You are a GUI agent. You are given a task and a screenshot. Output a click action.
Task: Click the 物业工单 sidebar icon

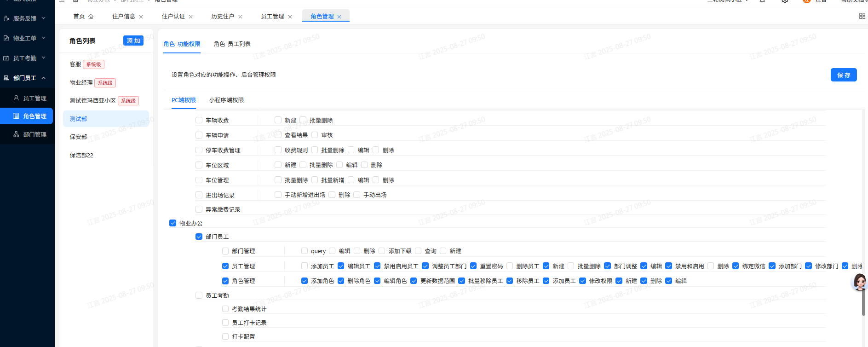pyautogui.click(x=6, y=38)
